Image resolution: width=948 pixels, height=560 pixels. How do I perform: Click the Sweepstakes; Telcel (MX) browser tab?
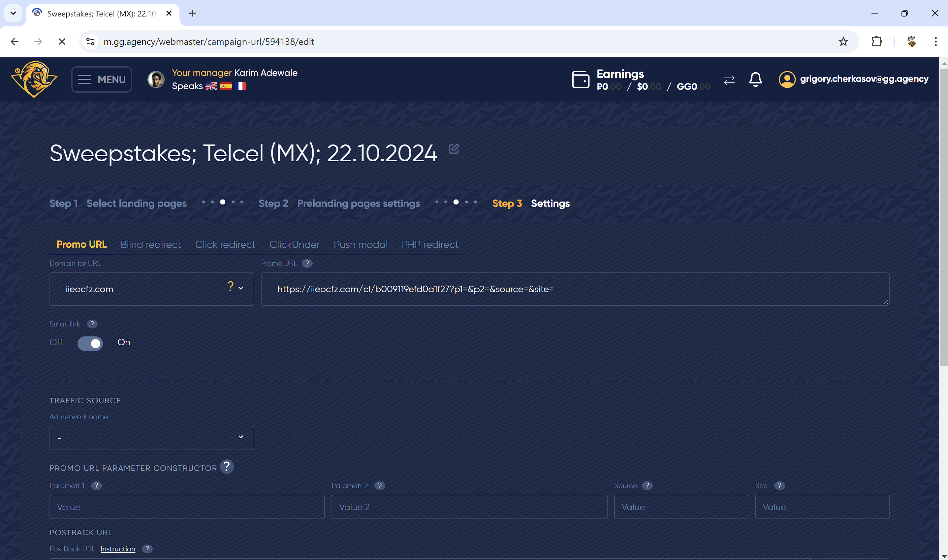[103, 14]
